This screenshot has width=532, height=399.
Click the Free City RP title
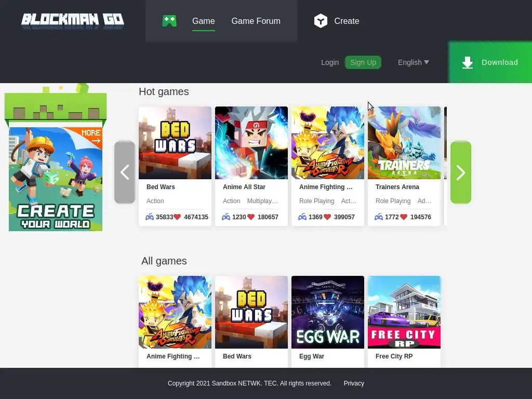point(394,356)
